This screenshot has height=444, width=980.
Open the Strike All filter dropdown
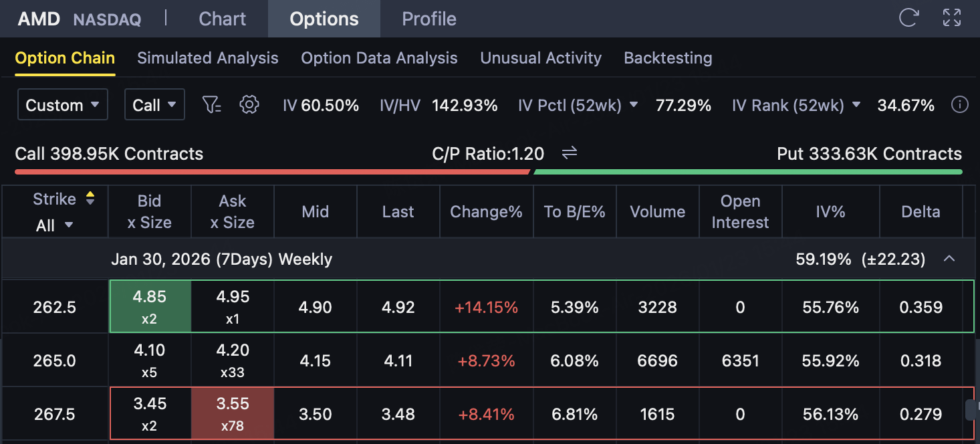tap(54, 225)
